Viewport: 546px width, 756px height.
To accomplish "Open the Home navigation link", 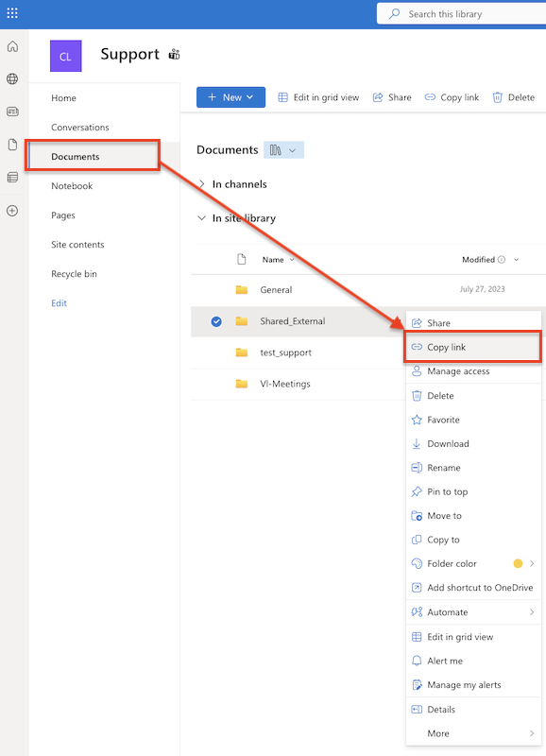I will [x=63, y=98].
